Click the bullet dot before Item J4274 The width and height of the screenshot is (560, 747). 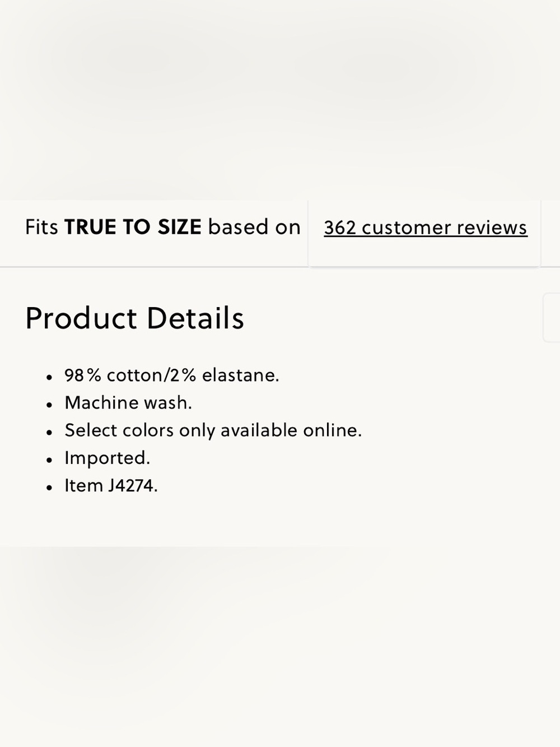coord(50,486)
